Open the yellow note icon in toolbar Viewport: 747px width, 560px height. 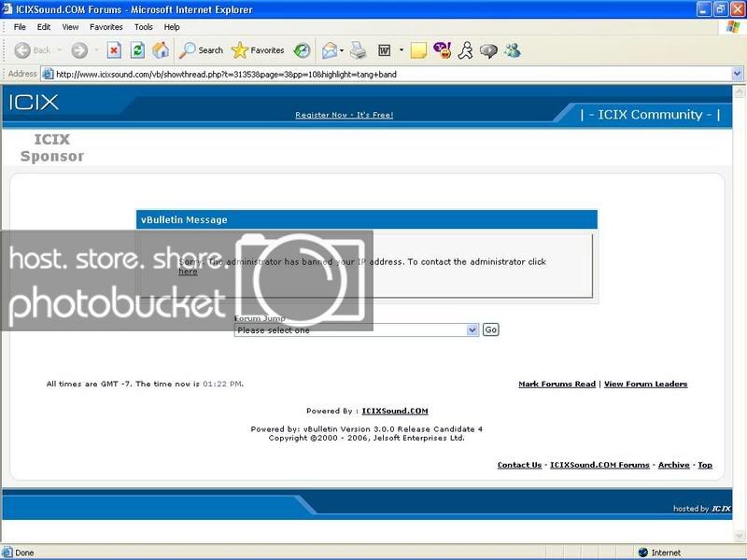pos(418,50)
